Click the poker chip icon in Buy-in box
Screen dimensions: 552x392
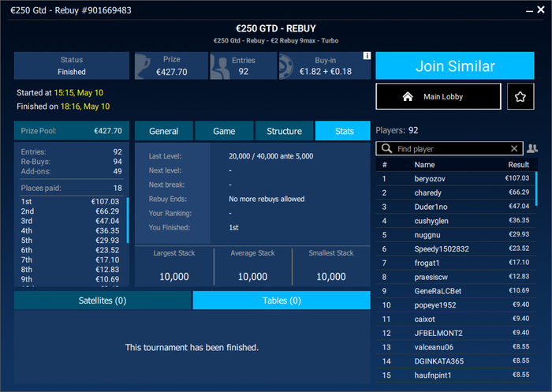[285, 66]
